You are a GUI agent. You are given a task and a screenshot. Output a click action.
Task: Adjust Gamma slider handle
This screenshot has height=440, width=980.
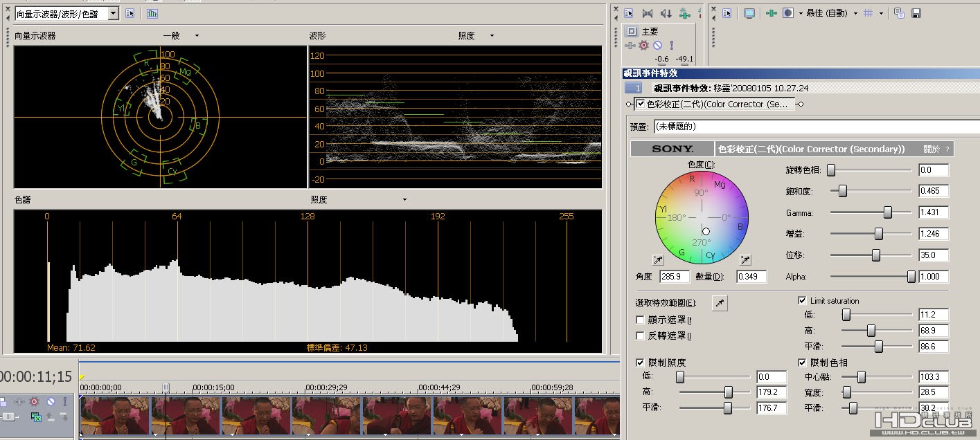(888, 212)
